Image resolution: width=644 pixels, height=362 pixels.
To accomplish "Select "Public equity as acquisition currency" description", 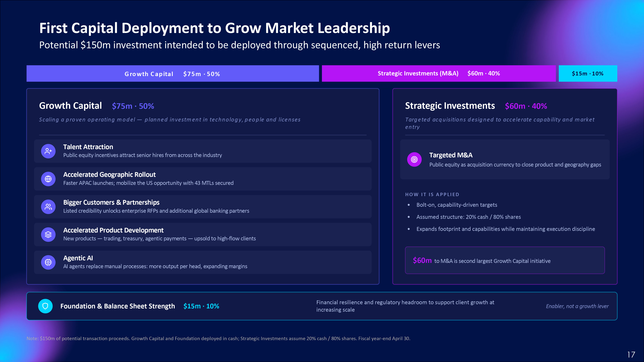I will click(515, 165).
